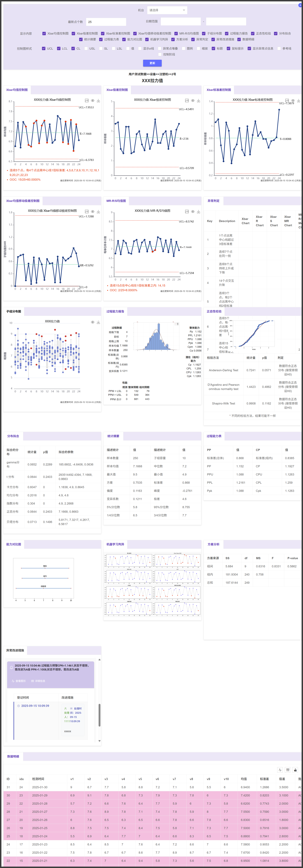The image size is (303, 868).
Task: Click eye icon on Xbar标准差控制图 chart
Action: 293,100
